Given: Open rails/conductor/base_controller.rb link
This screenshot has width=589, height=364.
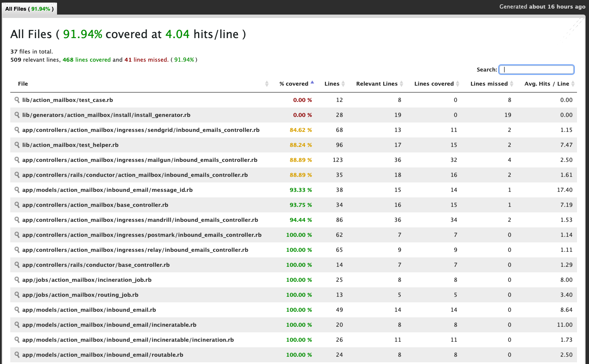Looking at the screenshot, I should [96, 265].
